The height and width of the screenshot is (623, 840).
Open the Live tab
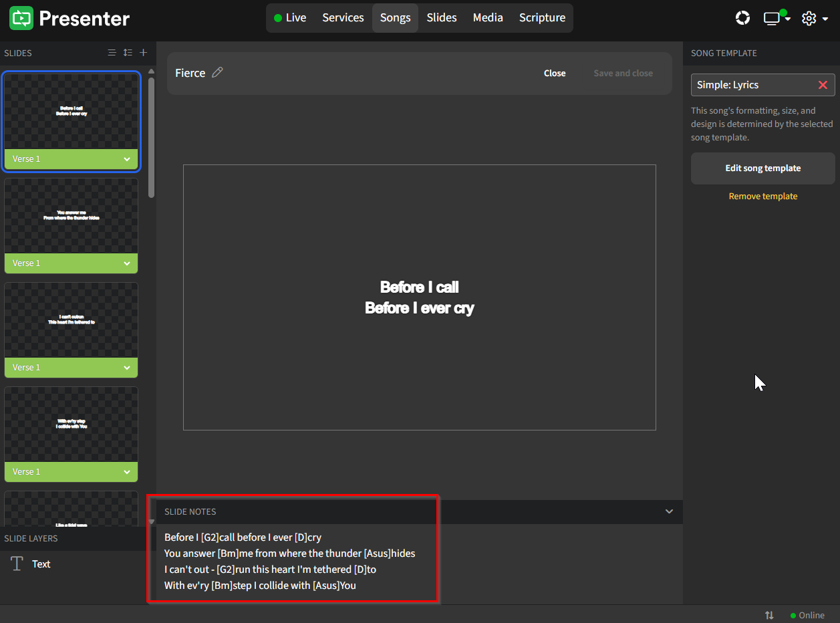290,18
